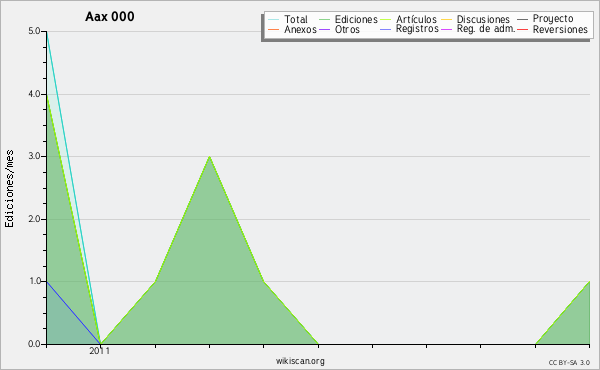Click the 1.0 y-axis tick label

pos(34,282)
